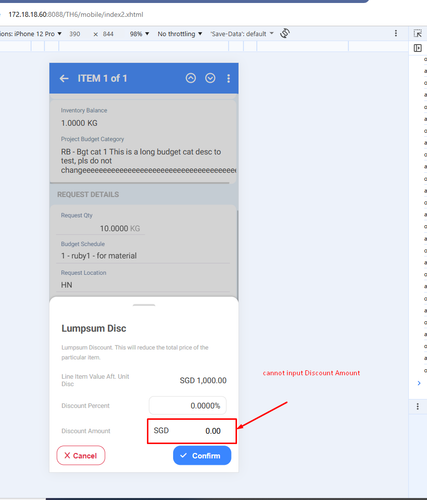Screen dimensions: 427x500
Task: Click the Lumpsum Disc heading
Action: coord(94,328)
